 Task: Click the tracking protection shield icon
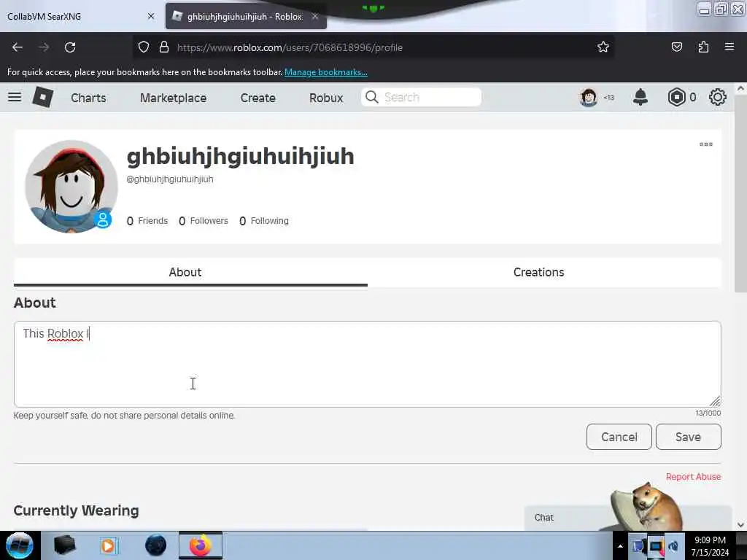pos(144,47)
